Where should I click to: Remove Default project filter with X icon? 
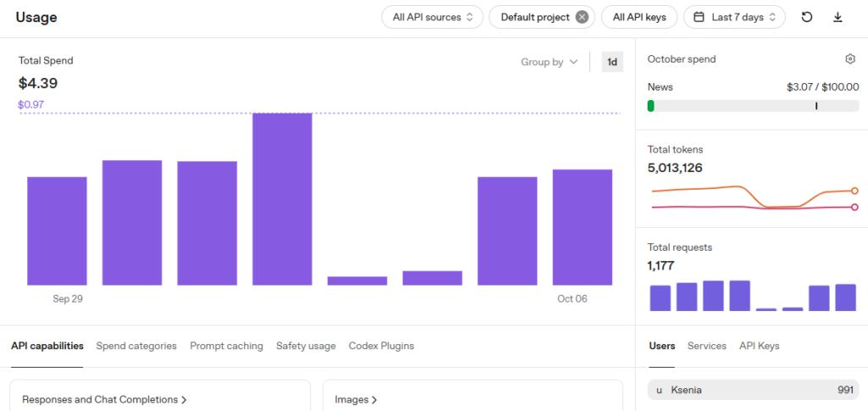(581, 17)
